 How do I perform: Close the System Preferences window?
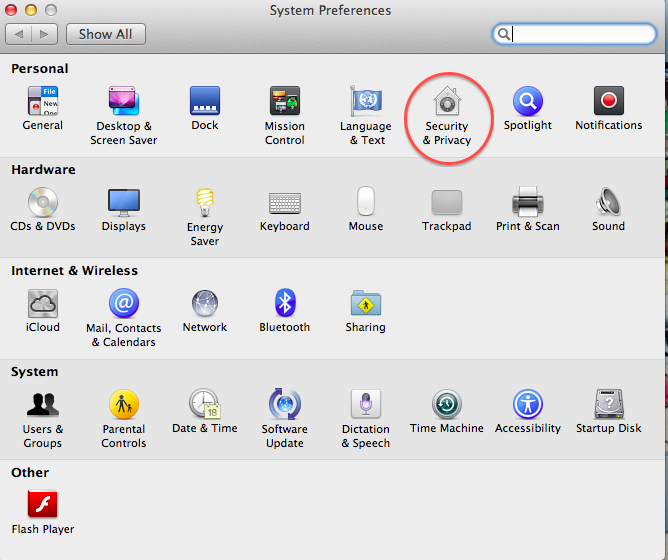pyautogui.click(x=11, y=9)
